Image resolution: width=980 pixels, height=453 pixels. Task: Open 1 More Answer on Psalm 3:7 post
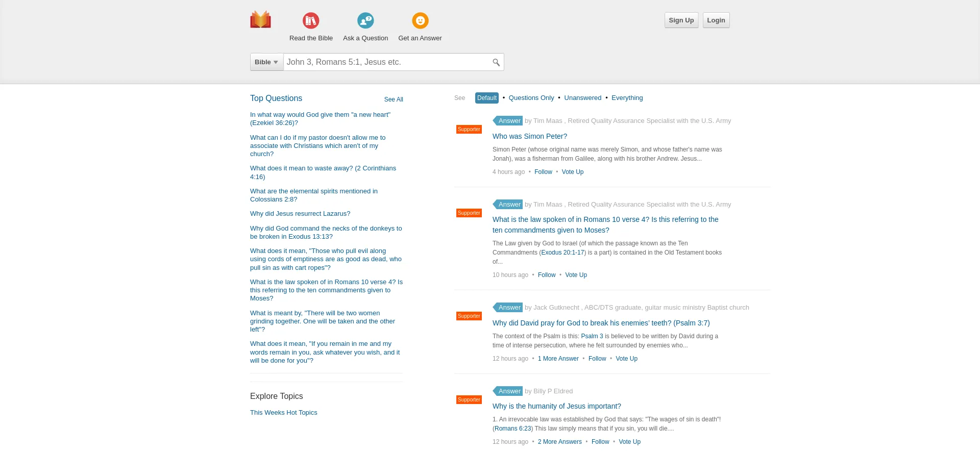coord(558,359)
